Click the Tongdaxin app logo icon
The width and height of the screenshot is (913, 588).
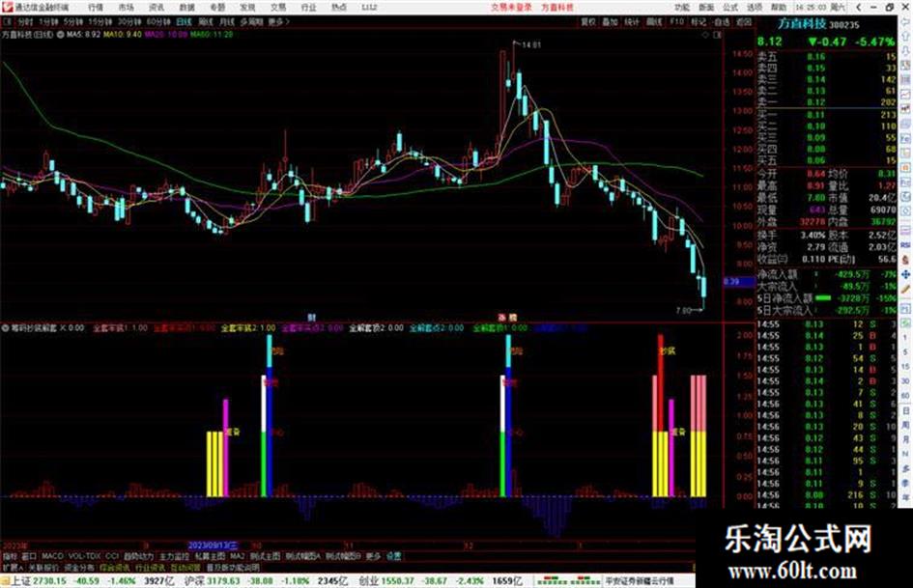coord(7,7)
